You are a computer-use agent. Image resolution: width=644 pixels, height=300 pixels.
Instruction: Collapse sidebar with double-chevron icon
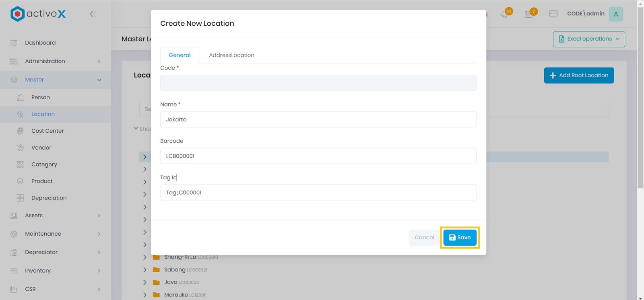point(93,14)
